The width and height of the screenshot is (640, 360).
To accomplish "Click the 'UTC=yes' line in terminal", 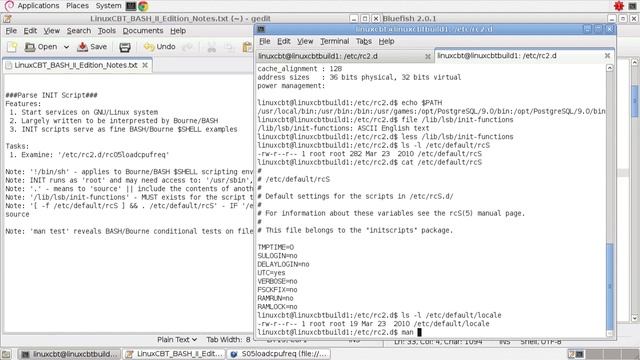I will coord(271,273).
